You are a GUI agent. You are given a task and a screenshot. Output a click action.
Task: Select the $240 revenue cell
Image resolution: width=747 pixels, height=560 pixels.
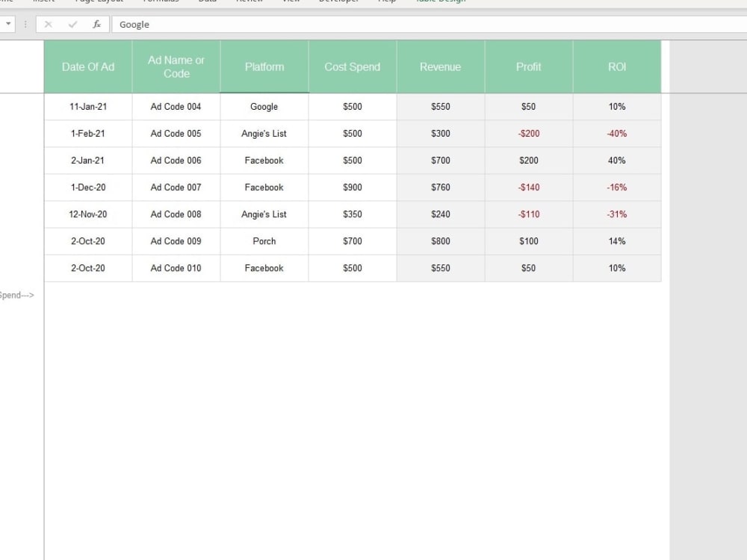point(441,214)
